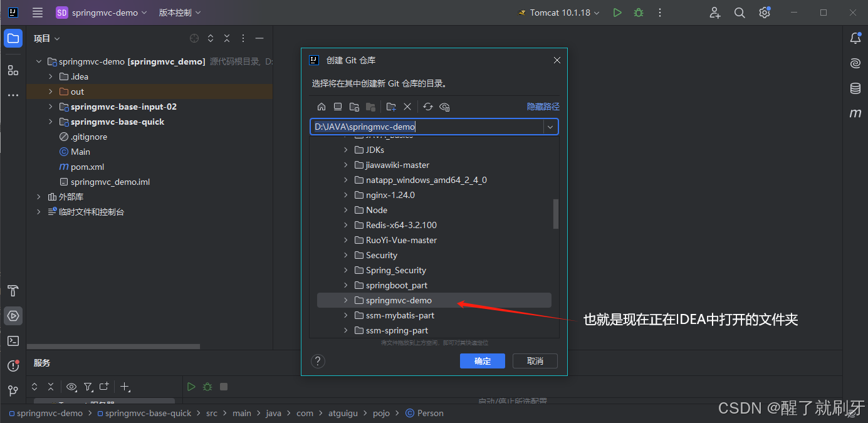The image size is (868, 423).
Task: Open Search Everywhere magnifier
Action: pyautogui.click(x=740, y=13)
